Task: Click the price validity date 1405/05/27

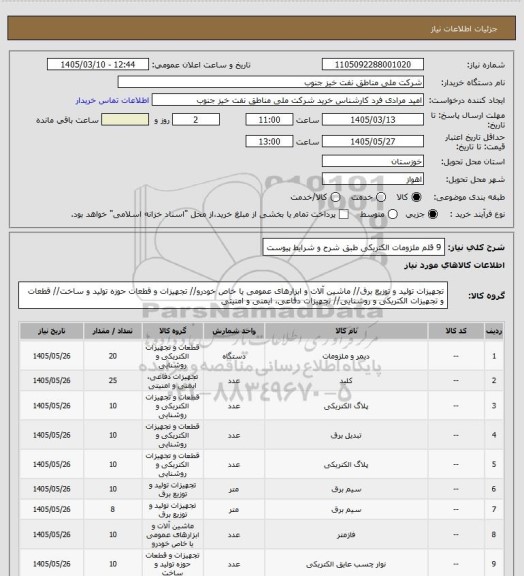Action: pos(373,141)
